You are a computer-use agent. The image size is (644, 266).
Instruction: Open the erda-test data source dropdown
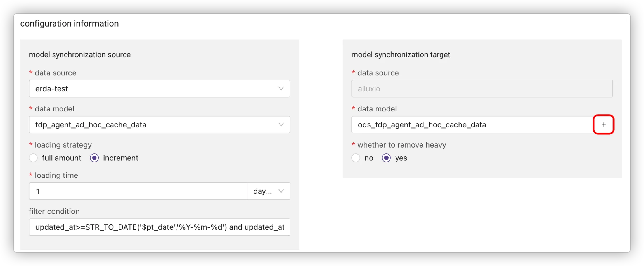154,89
